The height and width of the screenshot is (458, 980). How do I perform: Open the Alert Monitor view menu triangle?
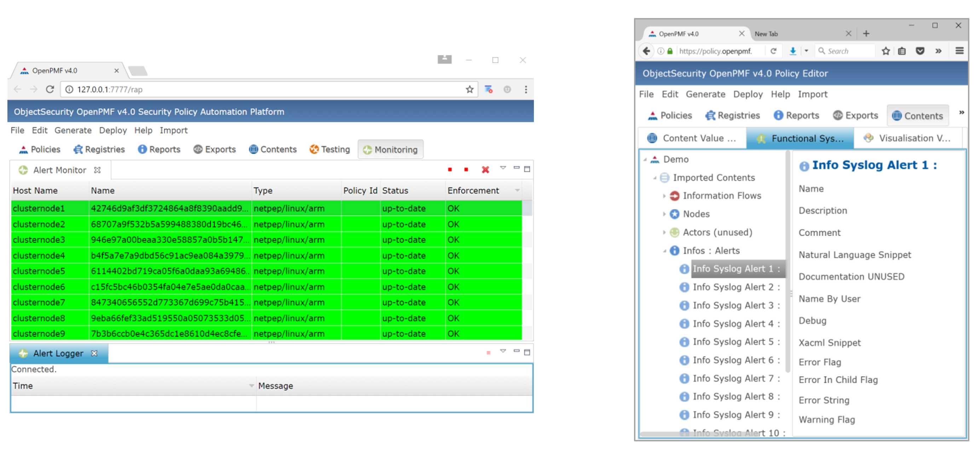[503, 168]
